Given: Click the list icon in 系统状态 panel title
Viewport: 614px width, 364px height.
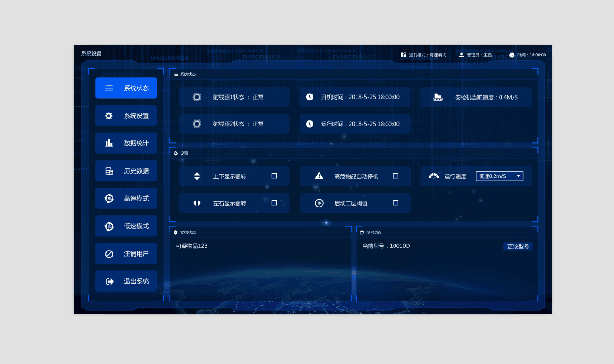Looking at the screenshot, I should click(176, 74).
